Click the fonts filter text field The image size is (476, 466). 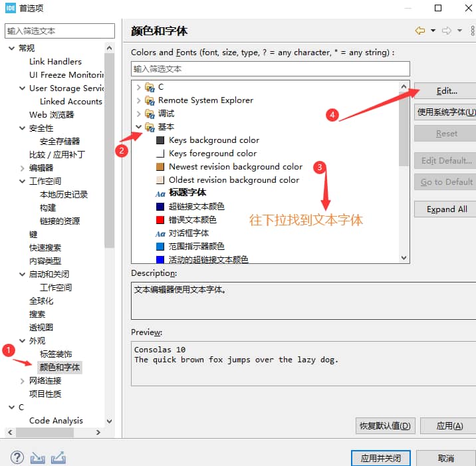click(x=270, y=68)
